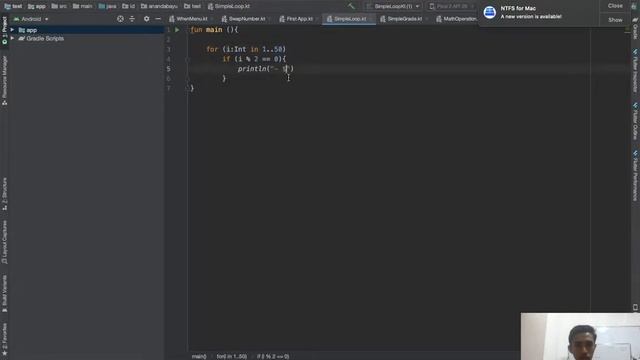Click the webcam video thumbnail
This screenshot has height=360, width=640.
coord(580,336)
